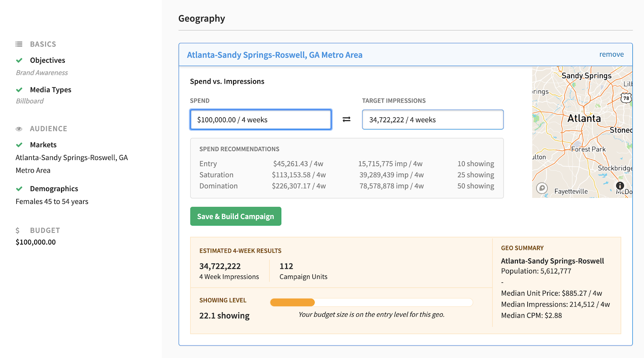Click the remove link for Atlanta geo
The height and width of the screenshot is (358, 644).
click(611, 54)
